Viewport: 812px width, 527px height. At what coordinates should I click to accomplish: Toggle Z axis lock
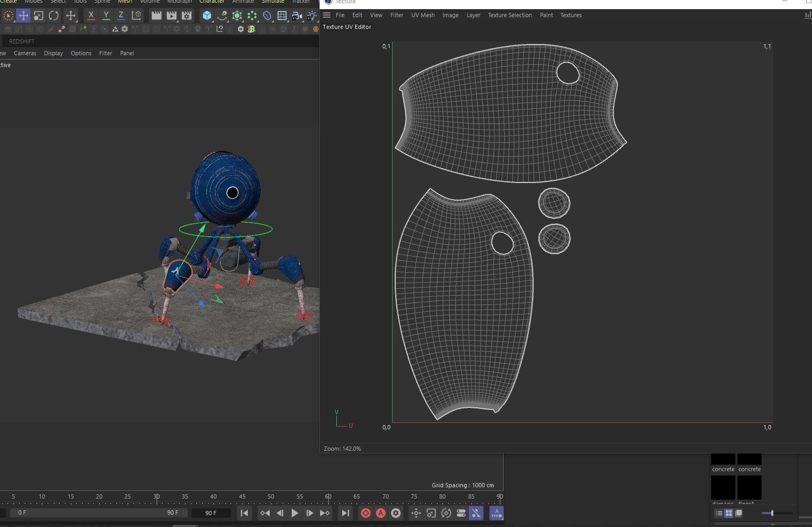[x=121, y=16]
